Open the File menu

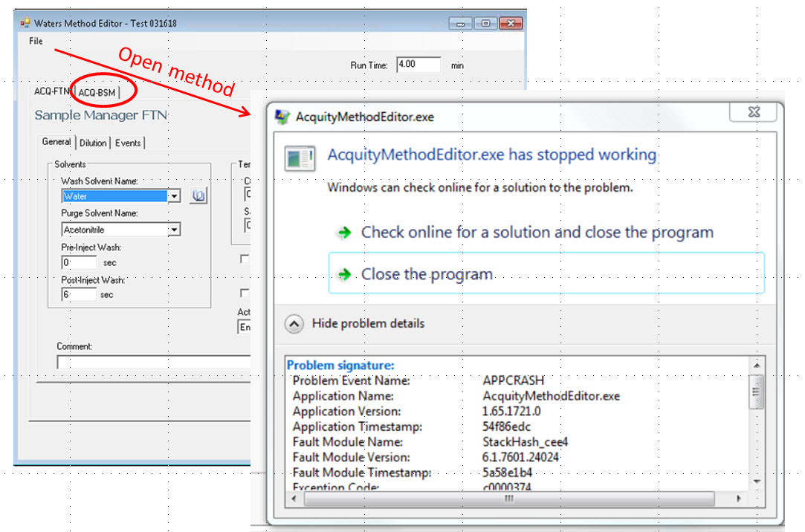click(36, 42)
